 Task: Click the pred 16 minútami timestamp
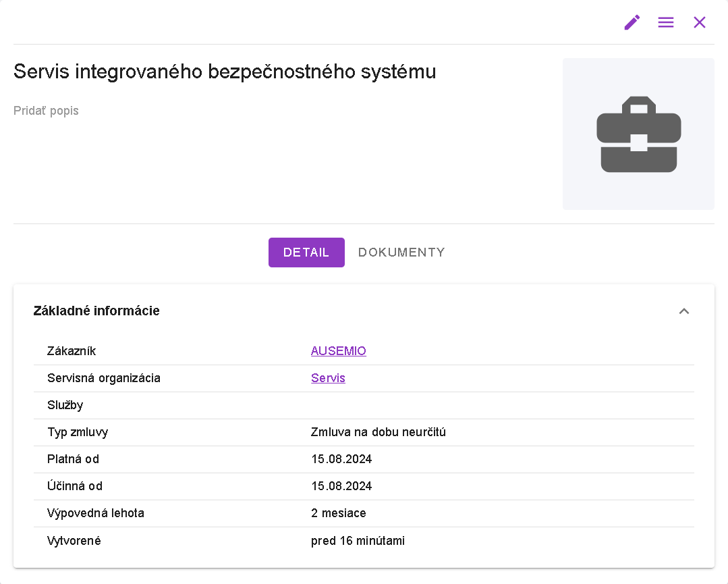[358, 541]
